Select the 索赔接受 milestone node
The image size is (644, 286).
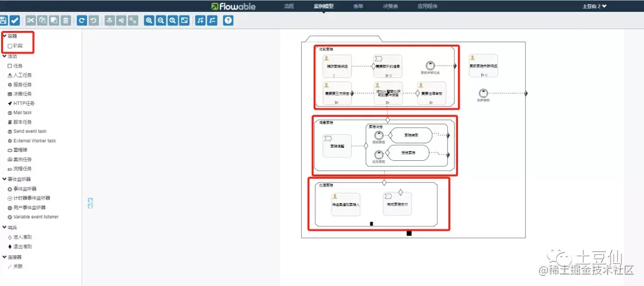click(x=410, y=135)
